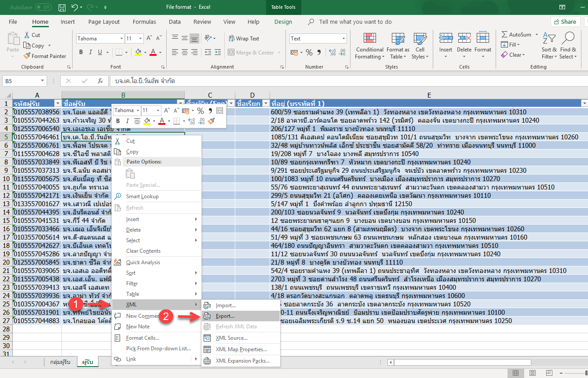This screenshot has height=378, width=588.
Task: Click the mini toolbar red Font Color button
Action: (x=161, y=121)
